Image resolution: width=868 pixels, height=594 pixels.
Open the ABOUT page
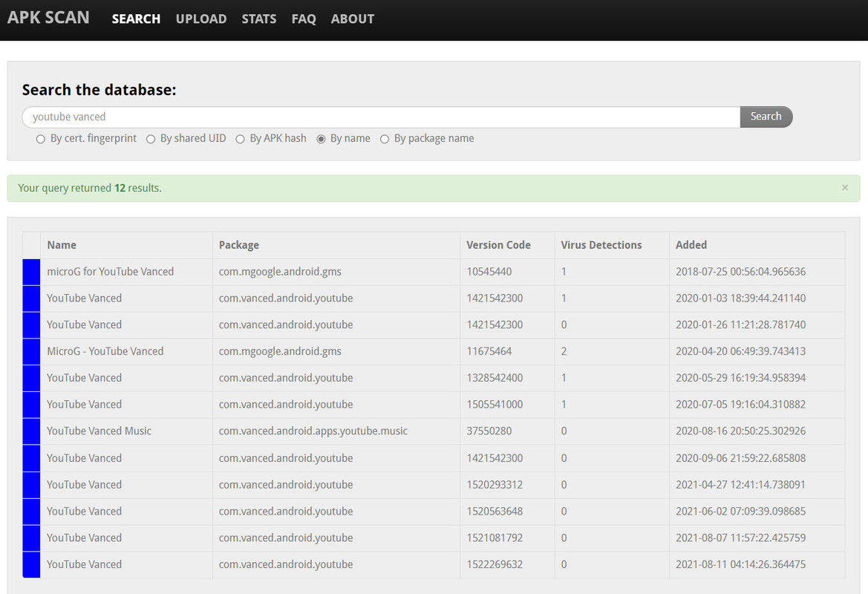click(353, 19)
